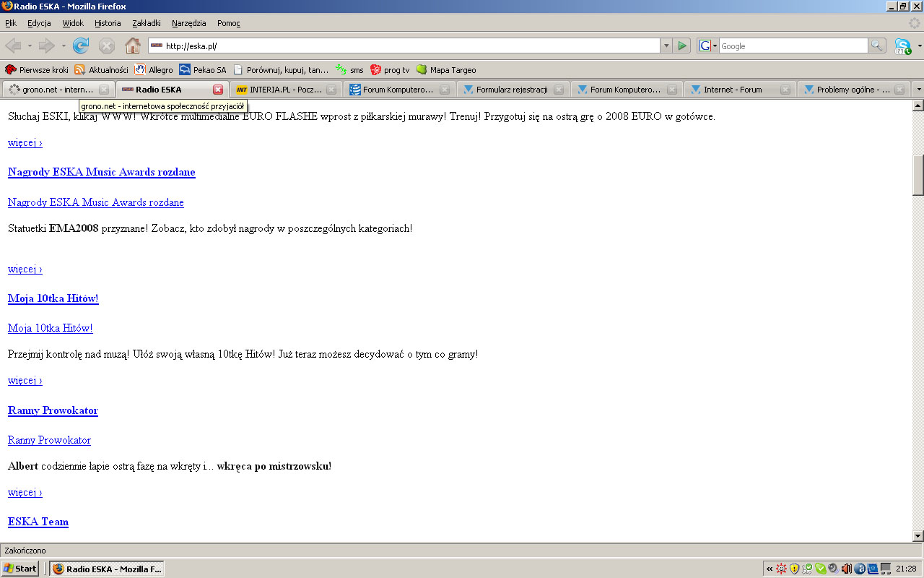This screenshot has width=924, height=578.
Task: Open the Windows Start menu
Action: [x=20, y=569]
